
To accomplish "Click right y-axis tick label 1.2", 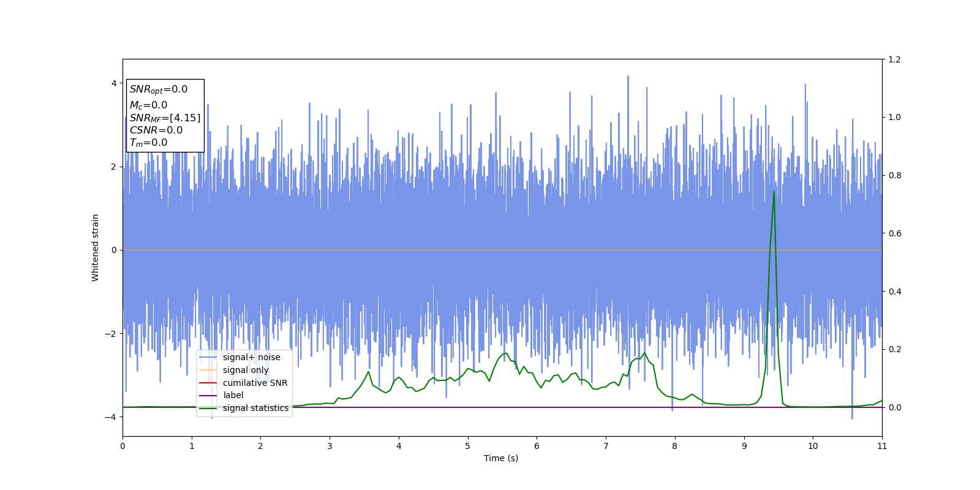I will click(x=894, y=59).
